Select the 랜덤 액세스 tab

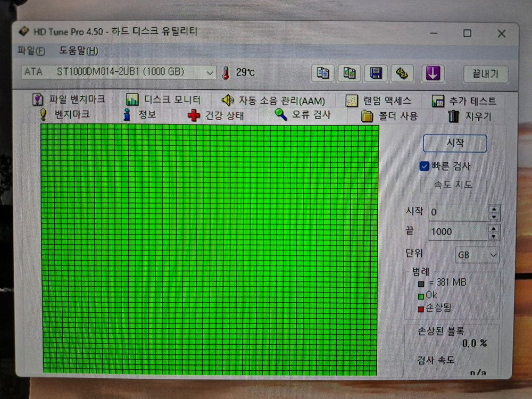tap(378, 101)
